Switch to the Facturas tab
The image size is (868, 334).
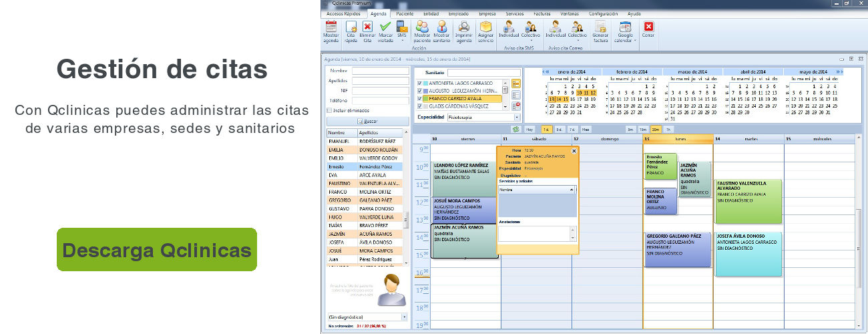pyautogui.click(x=542, y=13)
